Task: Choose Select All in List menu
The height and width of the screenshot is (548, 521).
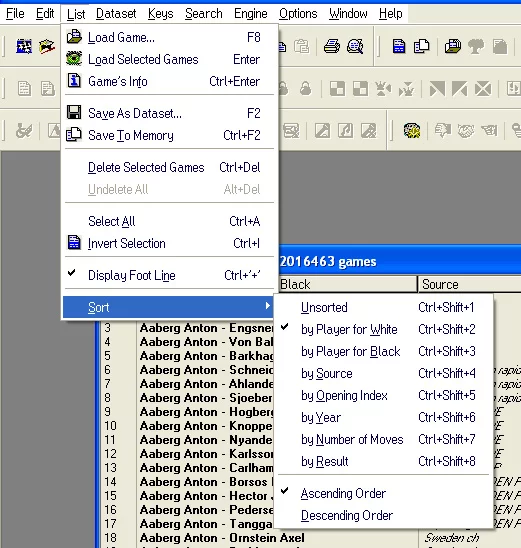Action: tap(169, 221)
